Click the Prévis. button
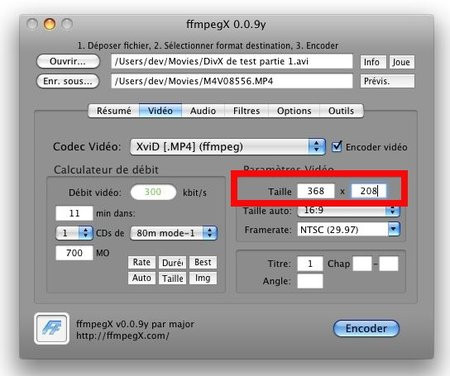The width and height of the screenshot is (450, 376). (387, 81)
